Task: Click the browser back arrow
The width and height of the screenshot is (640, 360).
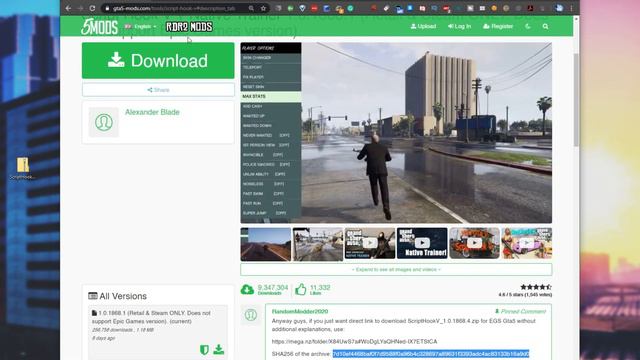Action: click(68, 8)
